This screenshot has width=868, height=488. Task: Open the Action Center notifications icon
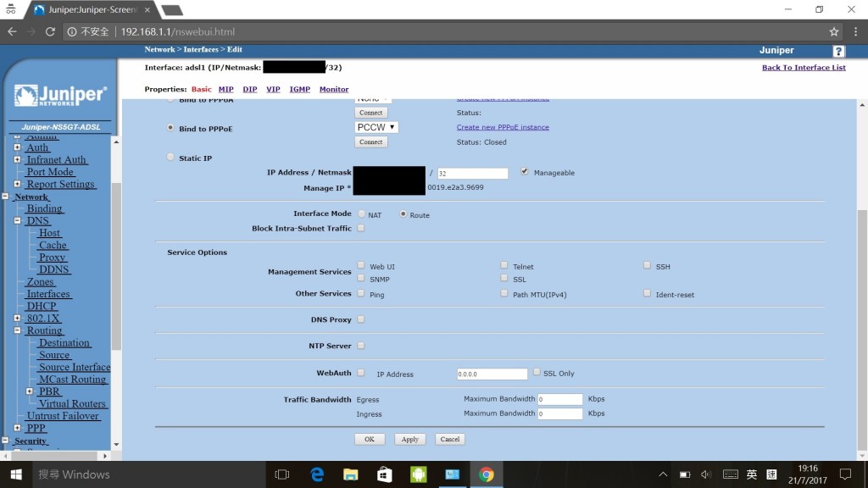tap(845, 474)
